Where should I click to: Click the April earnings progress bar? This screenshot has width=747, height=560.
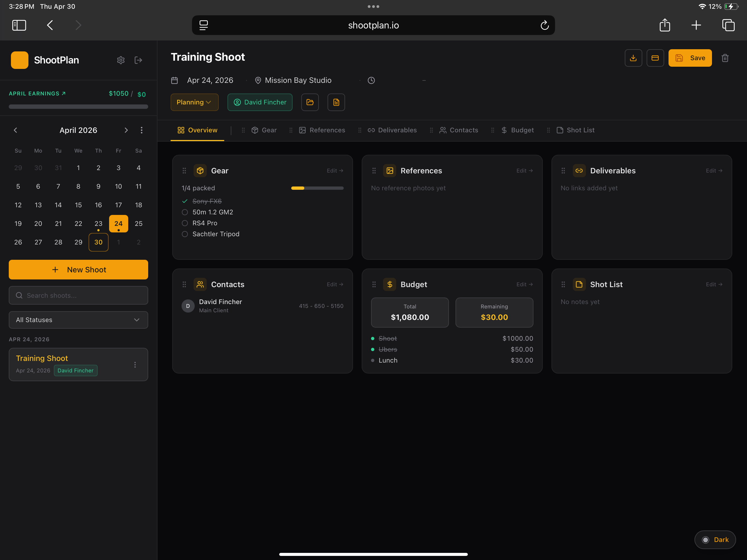coord(78,107)
